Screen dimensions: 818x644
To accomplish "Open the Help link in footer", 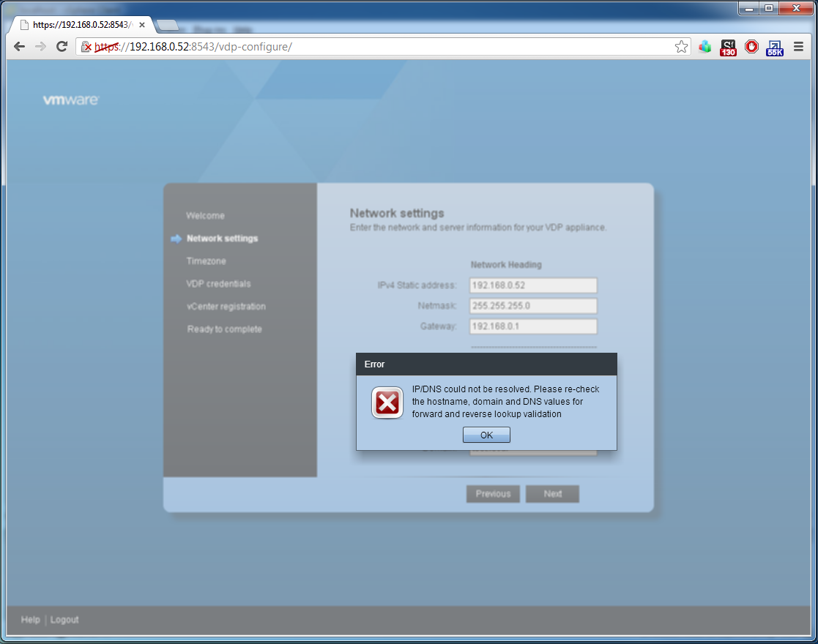I will coord(30,620).
